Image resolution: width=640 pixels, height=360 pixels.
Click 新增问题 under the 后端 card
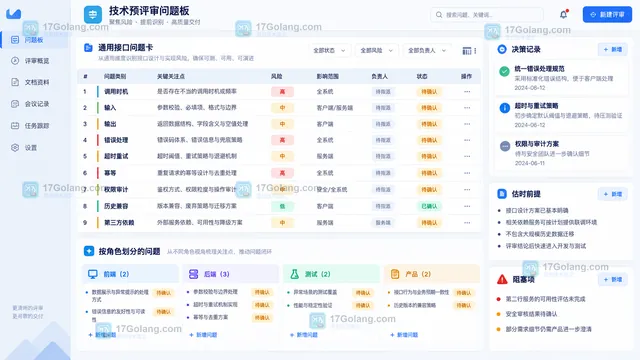(203, 335)
